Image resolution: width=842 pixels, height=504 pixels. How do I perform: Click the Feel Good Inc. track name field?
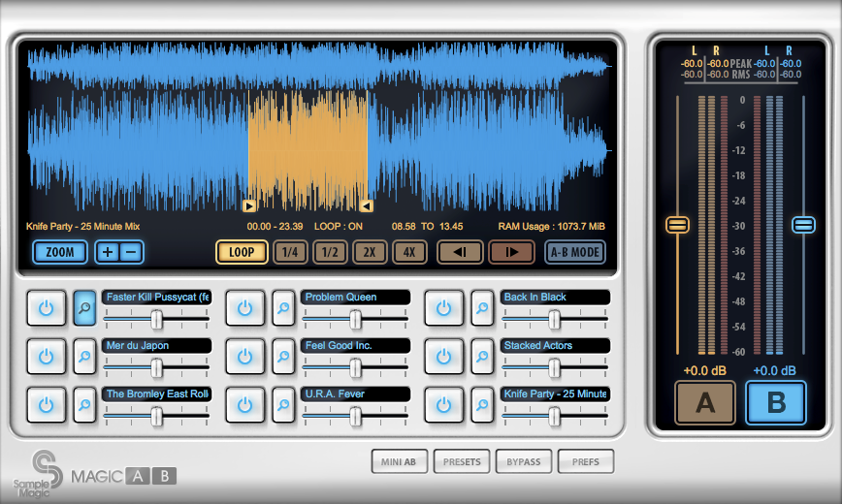click(355, 345)
